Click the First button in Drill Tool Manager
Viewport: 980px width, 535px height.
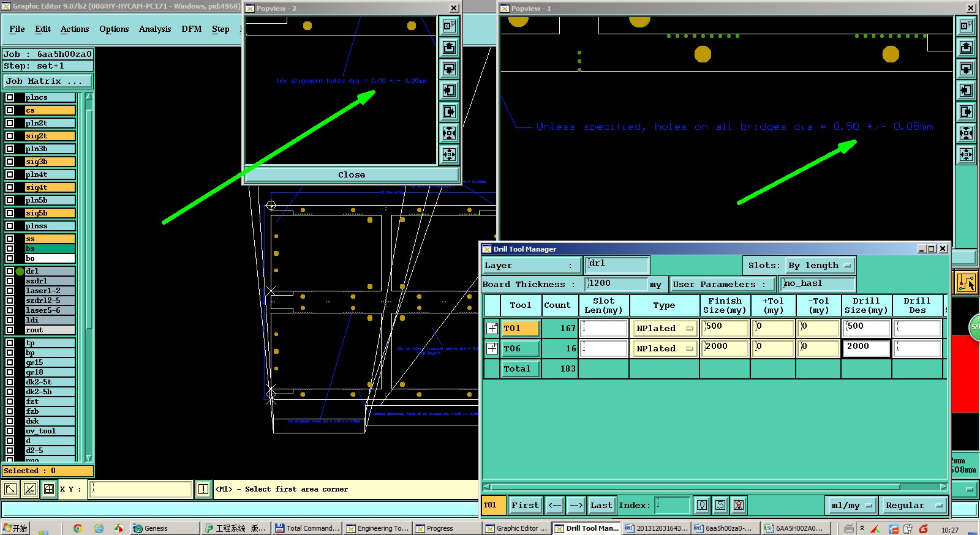point(526,505)
